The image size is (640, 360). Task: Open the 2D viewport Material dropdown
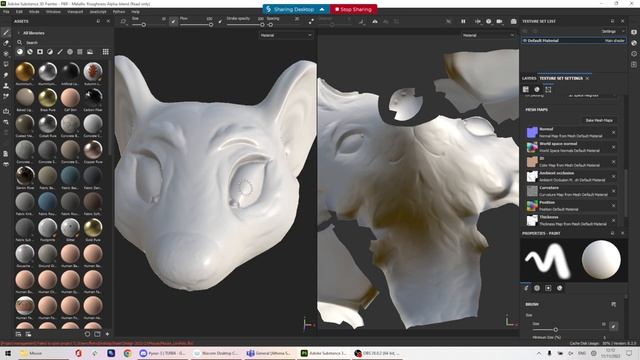pos(489,36)
